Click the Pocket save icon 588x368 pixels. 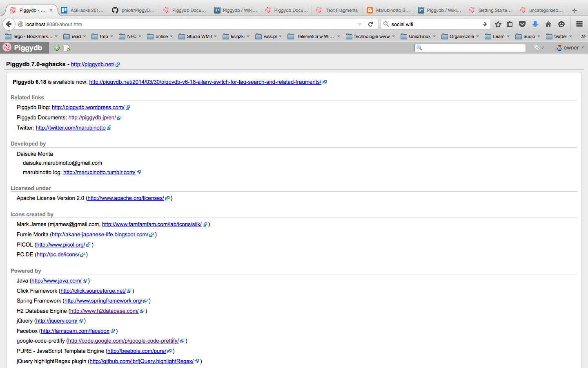click(522, 24)
